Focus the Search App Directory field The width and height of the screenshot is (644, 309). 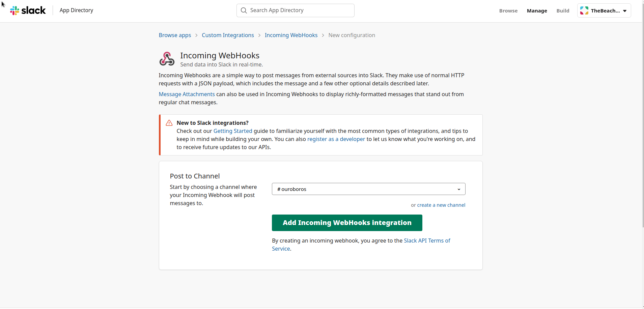pyautogui.click(x=296, y=10)
